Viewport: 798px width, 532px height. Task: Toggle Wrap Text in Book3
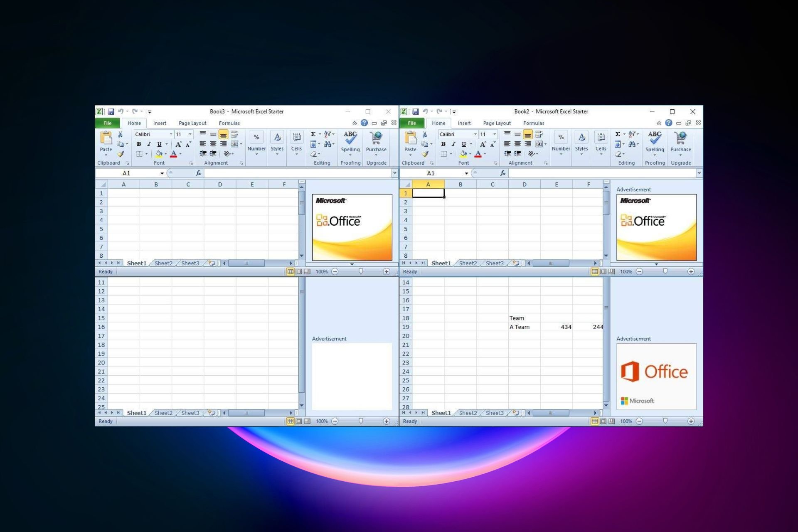(x=234, y=134)
